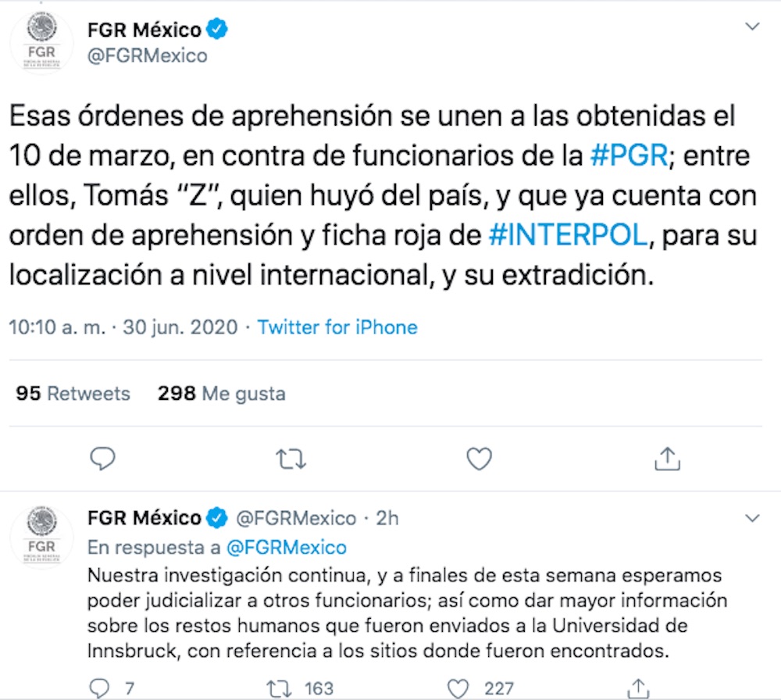Open the more options chevron on the reply tweet
The image size is (781, 700).
752,517
